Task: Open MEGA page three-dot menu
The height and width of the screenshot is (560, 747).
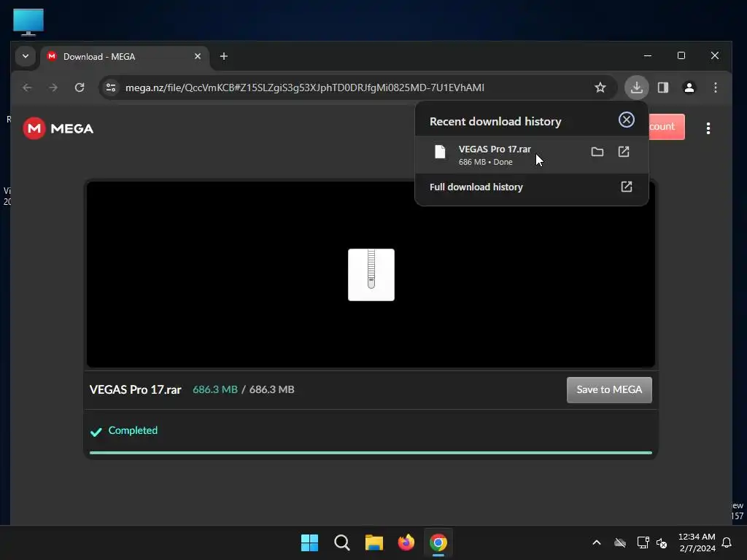Action: [708, 128]
